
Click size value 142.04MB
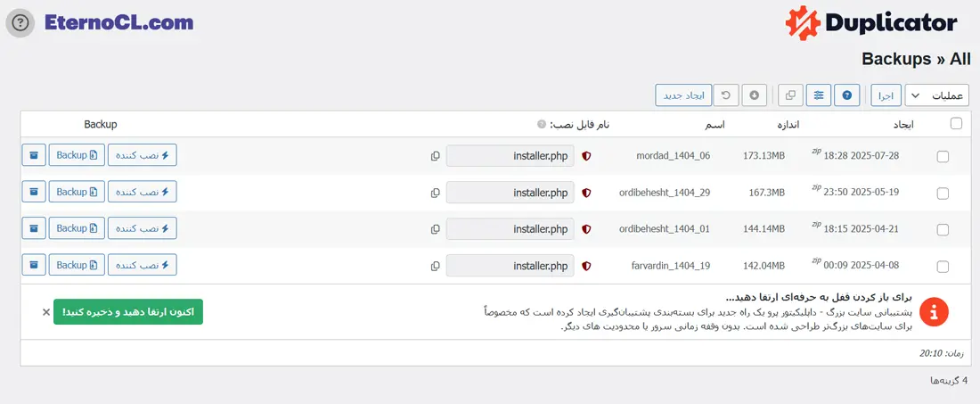[764, 266]
